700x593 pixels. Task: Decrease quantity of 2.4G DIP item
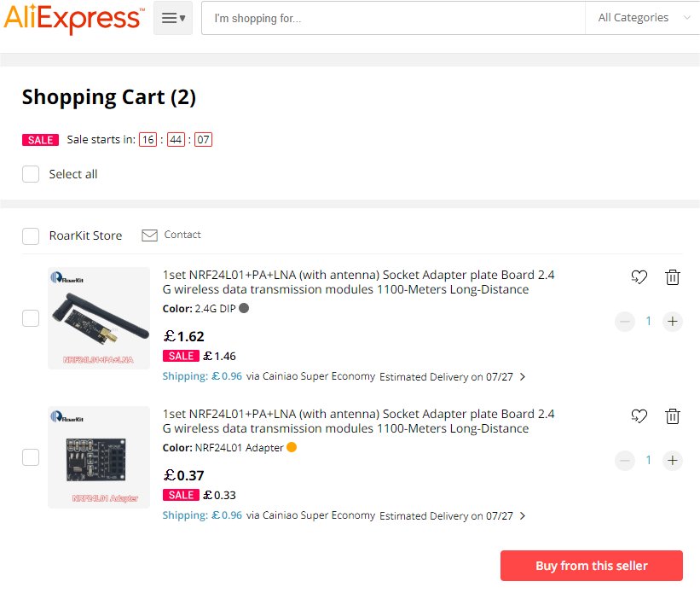tap(625, 322)
